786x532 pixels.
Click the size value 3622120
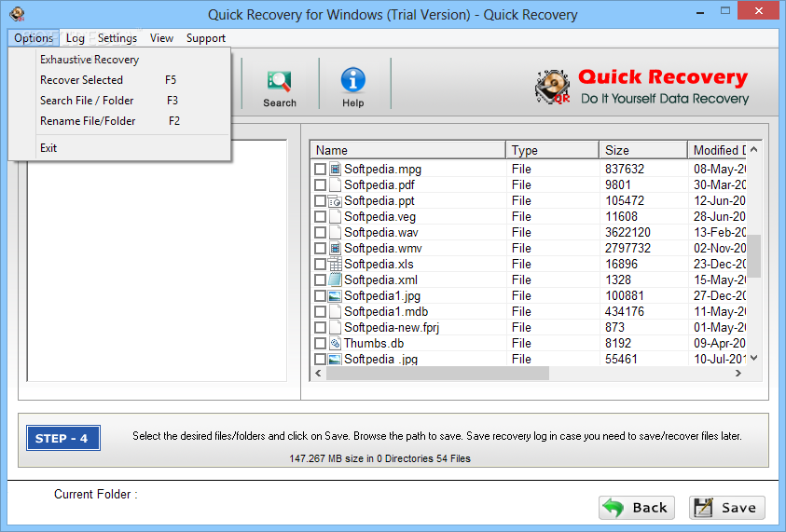click(x=627, y=232)
